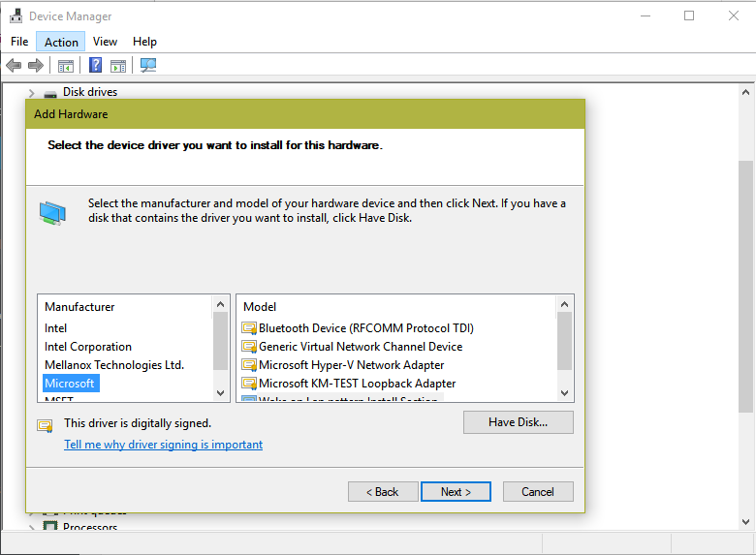Click the Manufacturer column header
This screenshot has height=555, width=756.
79,307
